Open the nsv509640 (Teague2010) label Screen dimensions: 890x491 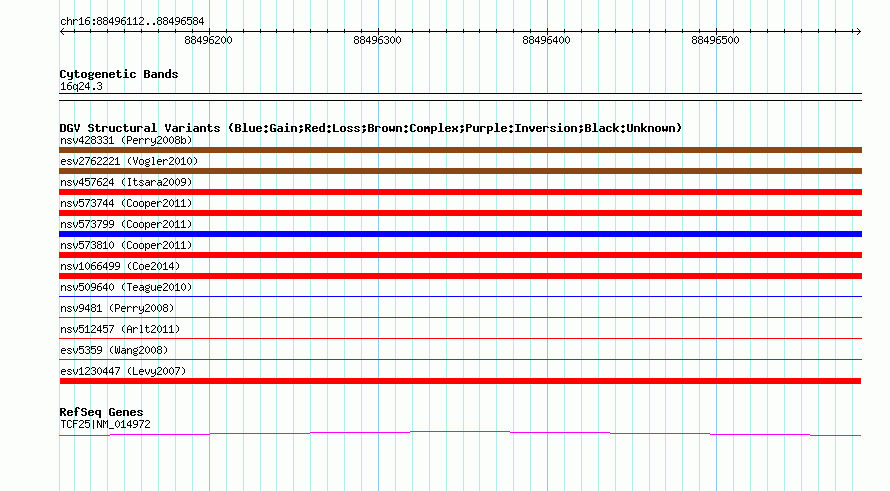pyautogui.click(x=126, y=287)
